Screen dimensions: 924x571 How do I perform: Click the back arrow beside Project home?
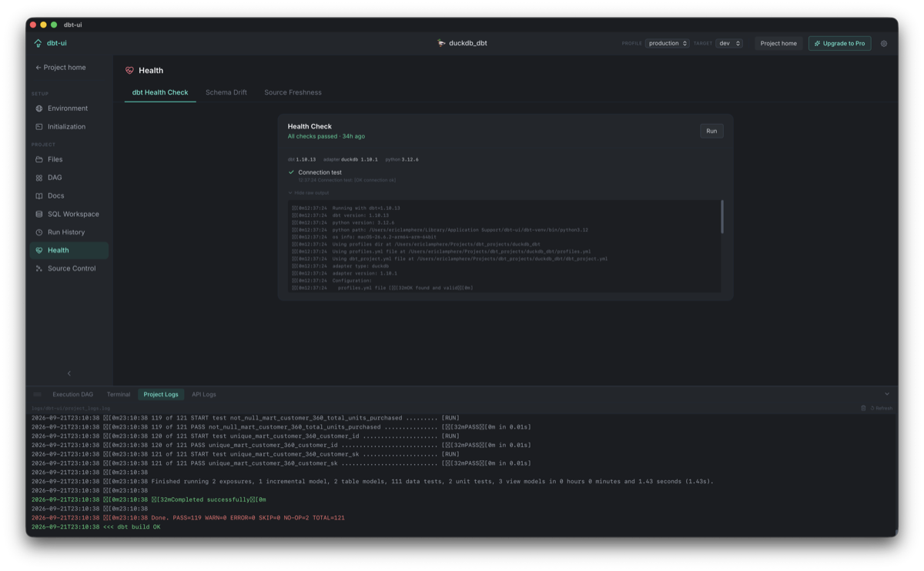tap(38, 68)
